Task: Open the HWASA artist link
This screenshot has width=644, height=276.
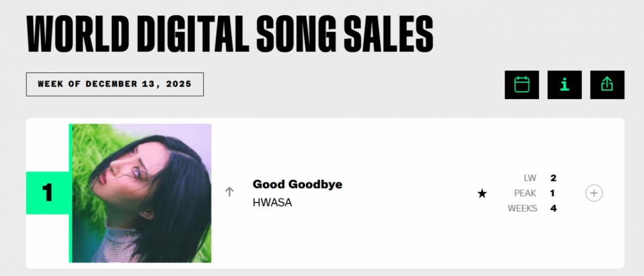Action: pos(272,203)
